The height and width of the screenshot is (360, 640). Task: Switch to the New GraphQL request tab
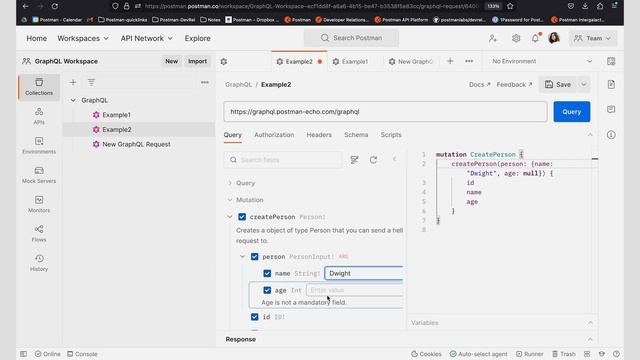click(x=411, y=62)
